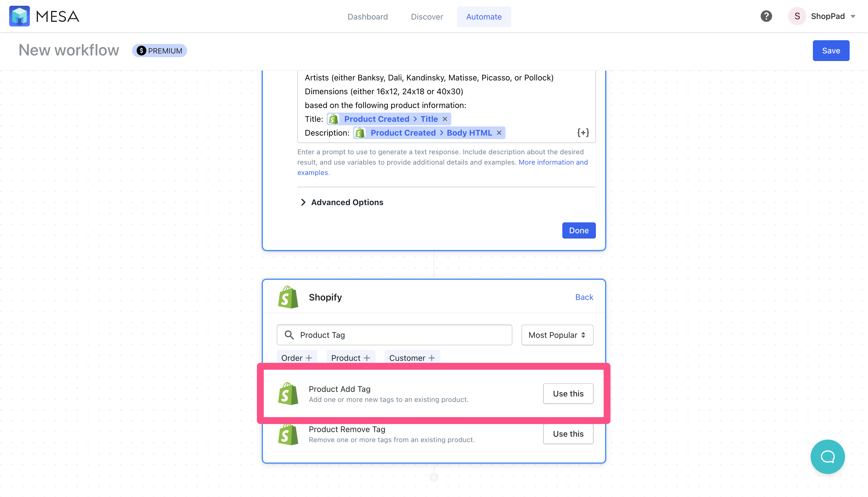Remove the Product Created Title variable
The height and width of the screenshot is (497, 868).
[445, 119]
